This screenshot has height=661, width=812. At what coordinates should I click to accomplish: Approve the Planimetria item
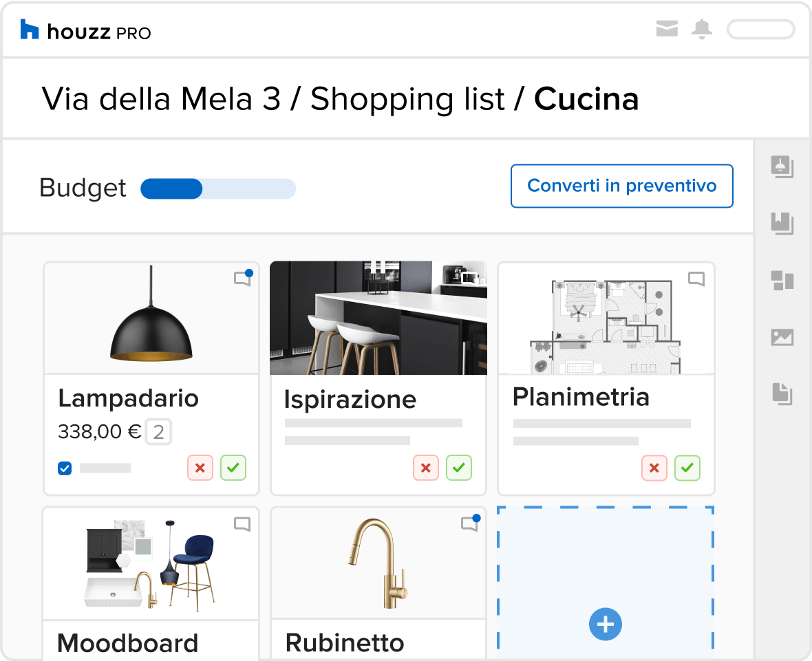pyautogui.click(x=687, y=468)
